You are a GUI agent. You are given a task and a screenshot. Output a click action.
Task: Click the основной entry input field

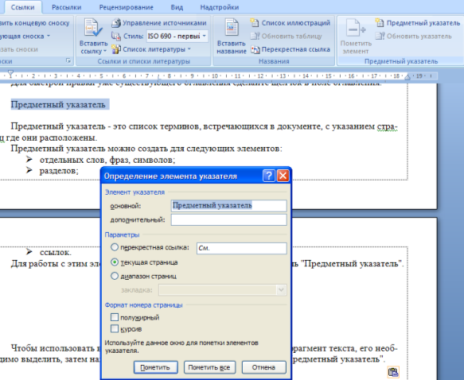tap(229, 206)
